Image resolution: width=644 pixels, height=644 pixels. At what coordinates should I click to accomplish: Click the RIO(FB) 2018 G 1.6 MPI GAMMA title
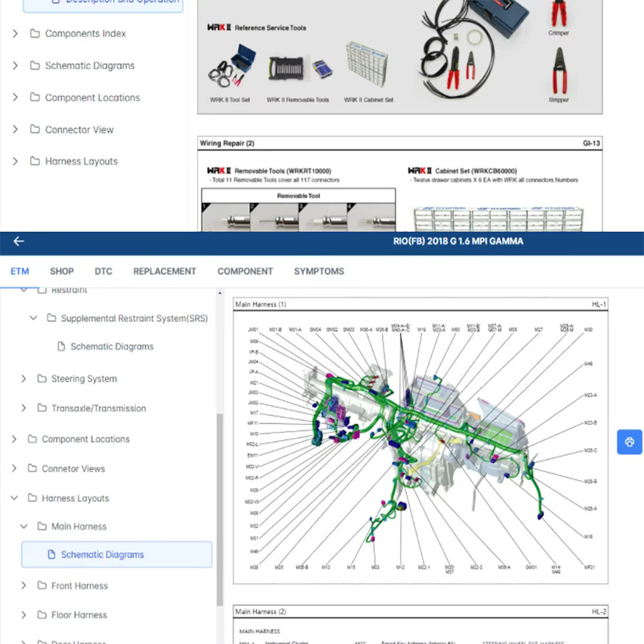pos(458,242)
